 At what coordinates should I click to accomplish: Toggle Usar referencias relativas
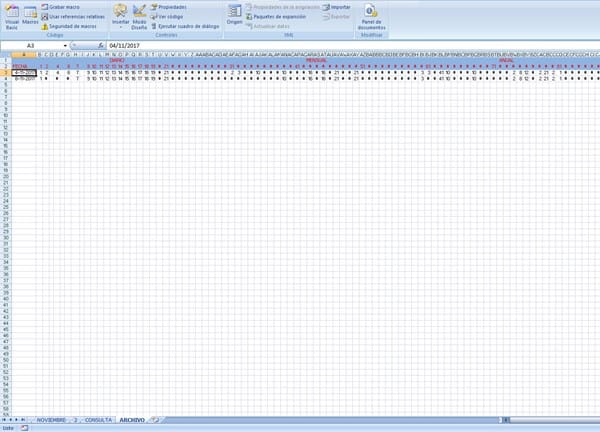tap(73, 17)
